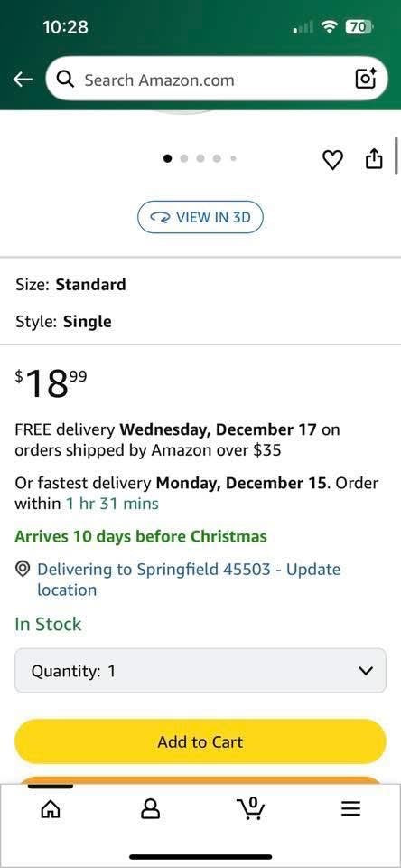The image size is (401, 868).
Task: Tap the back arrow icon
Action: tap(23, 80)
